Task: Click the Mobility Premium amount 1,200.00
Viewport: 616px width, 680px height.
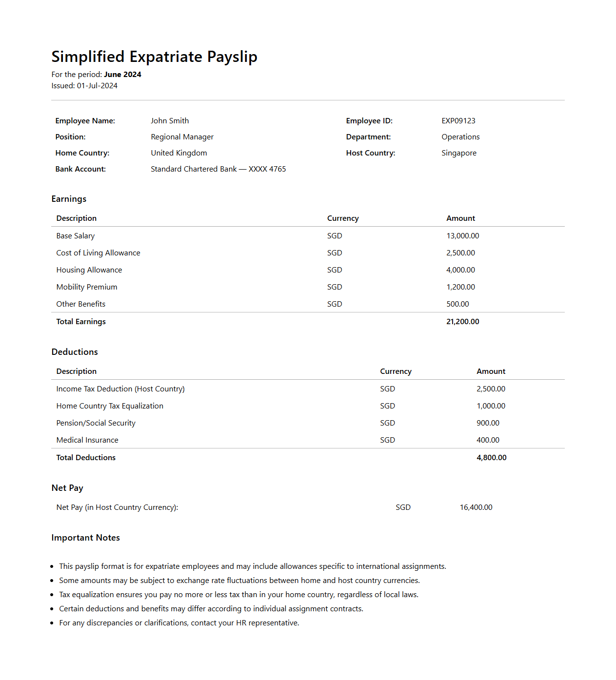Action: tap(460, 287)
